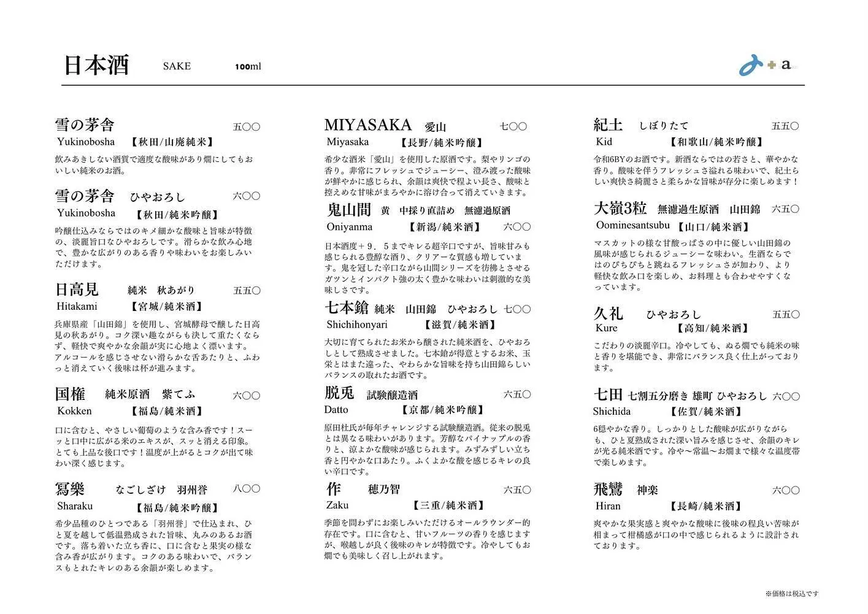Select the 脱兎 試験醸造酒 heading
Viewport: 868px width, 614px height.
371,394
